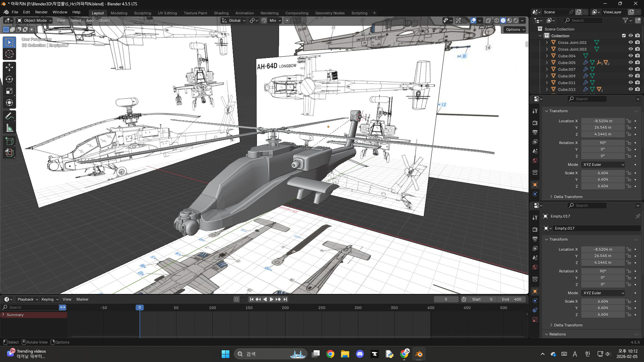Open the Object Mode dropdown

[35, 20]
